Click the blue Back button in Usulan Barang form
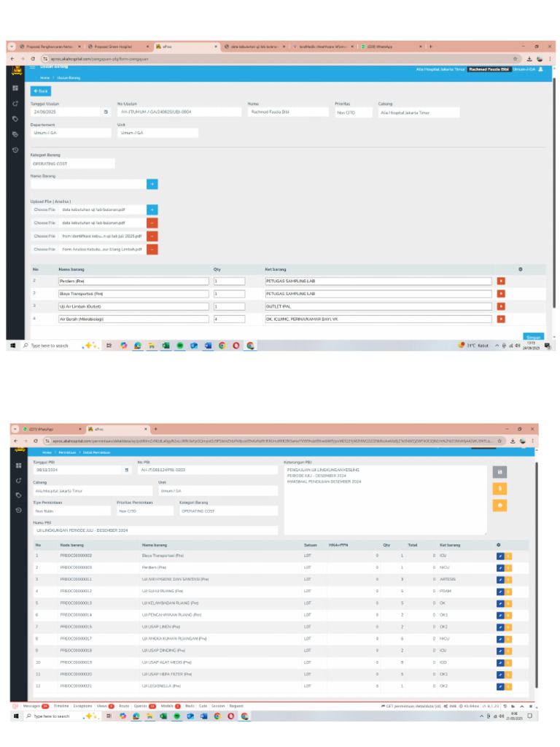 pos(41,91)
